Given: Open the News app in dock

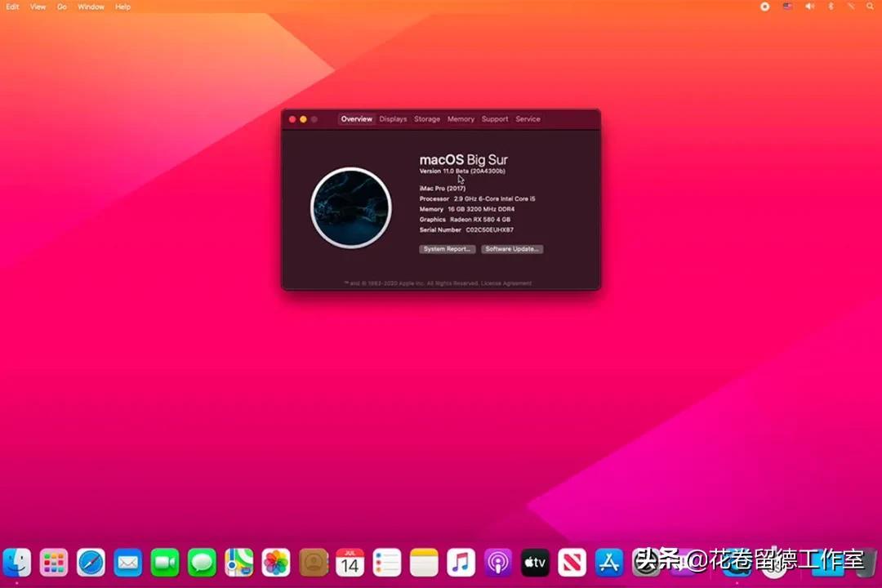Looking at the screenshot, I should (572, 562).
